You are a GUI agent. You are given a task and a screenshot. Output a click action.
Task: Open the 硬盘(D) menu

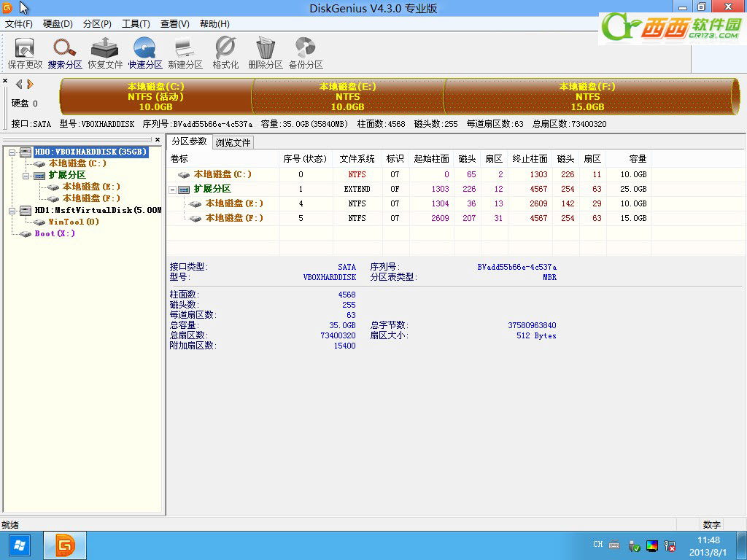click(x=58, y=24)
